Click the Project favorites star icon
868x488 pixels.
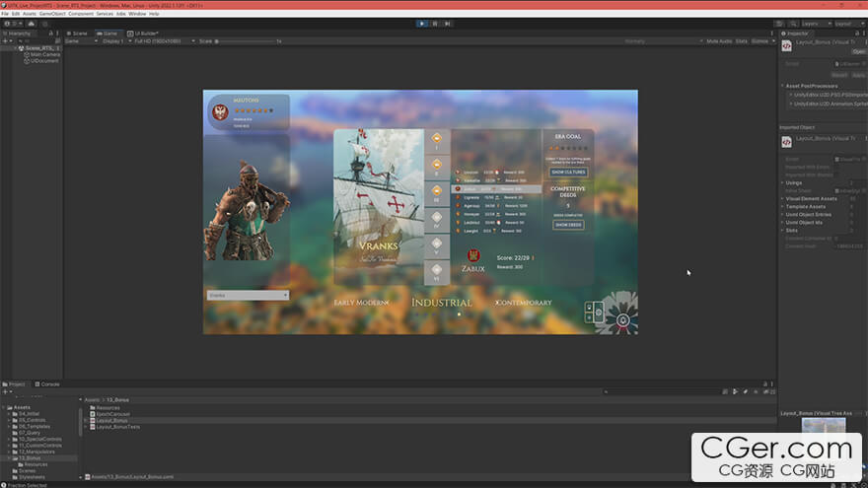pyautogui.click(x=756, y=391)
